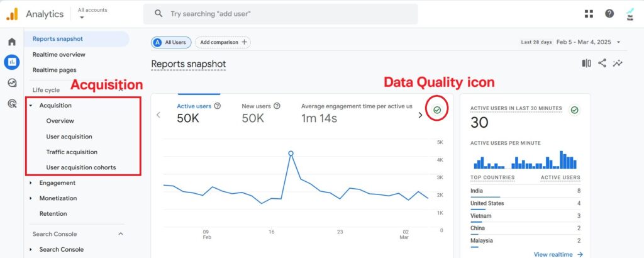
Task: Open the Insights sparkline icon
Action: pos(618,64)
